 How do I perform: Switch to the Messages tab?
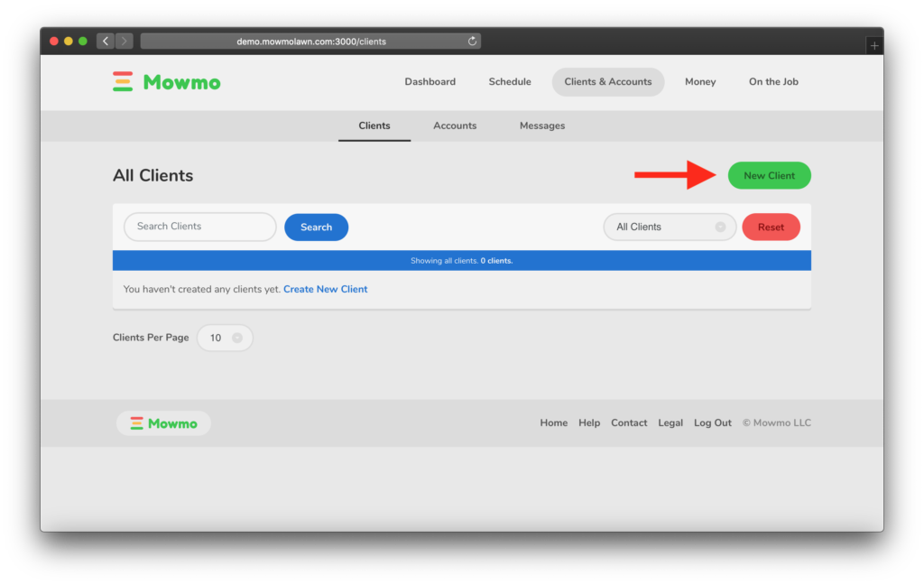tap(542, 125)
